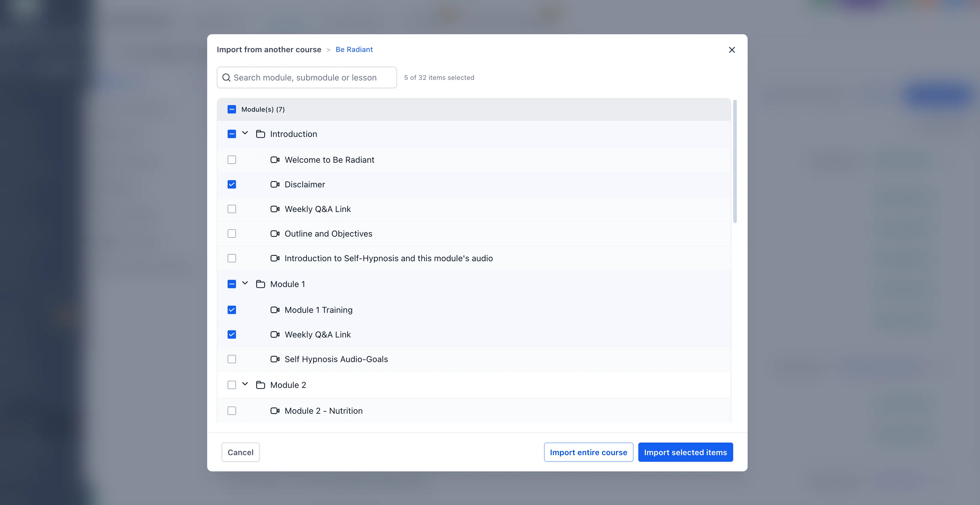
Task: Click the search magnifier icon
Action: [226, 78]
